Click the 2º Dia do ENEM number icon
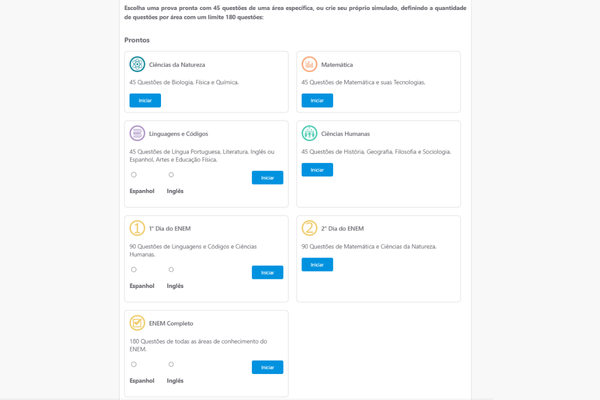Image resolution: width=600 pixels, height=400 pixels. click(x=309, y=228)
